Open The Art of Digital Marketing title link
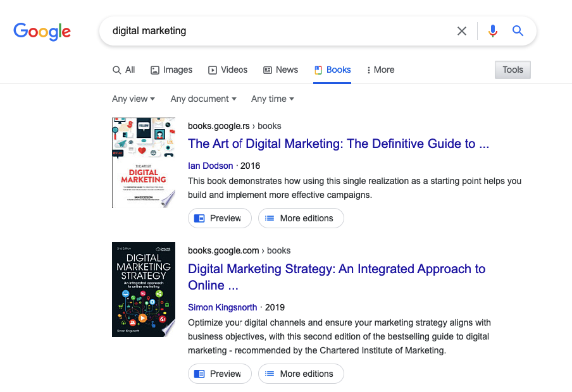Image resolution: width=572 pixels, height=392 pixels. pos(339,144)
